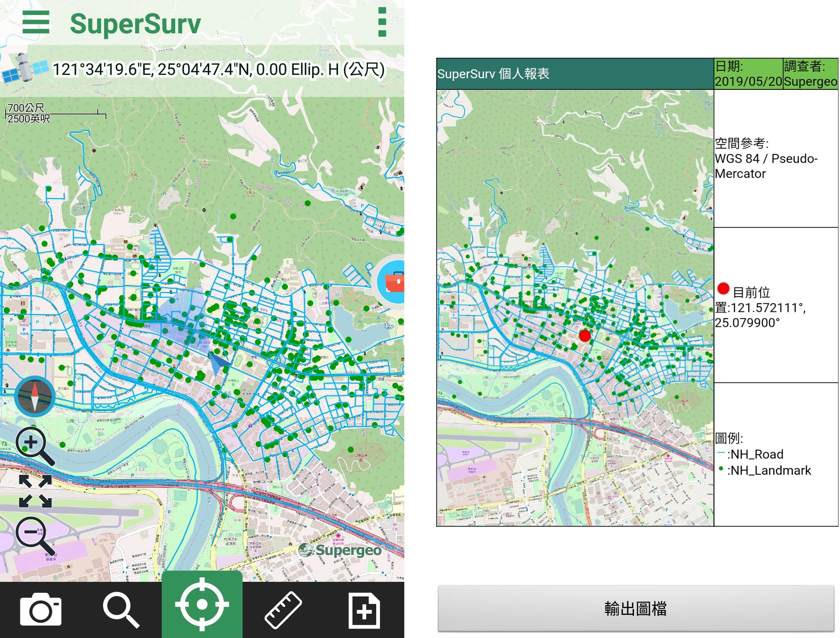This screenshot has height=638, width=840.
Task: Tap the 700公尺 scale bar
Action: click(x=56, y=113)
